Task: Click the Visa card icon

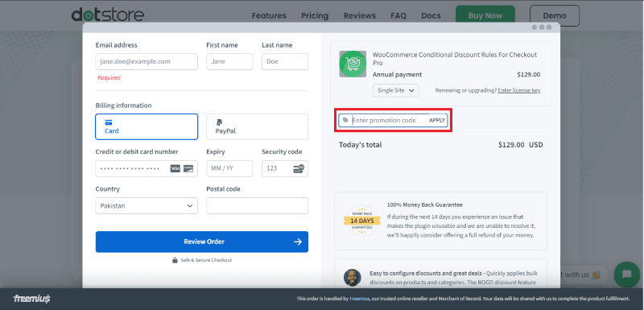Action: click(x=175, y=168)
